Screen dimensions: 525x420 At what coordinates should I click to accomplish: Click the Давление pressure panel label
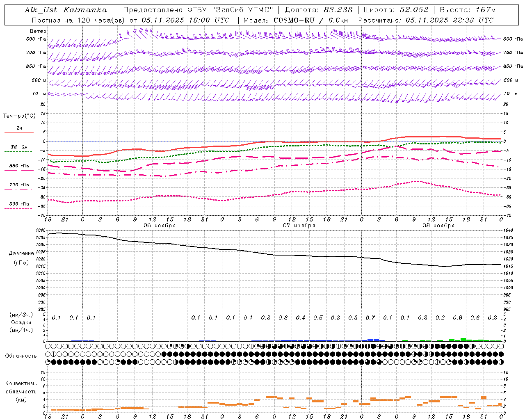point(21,253)
